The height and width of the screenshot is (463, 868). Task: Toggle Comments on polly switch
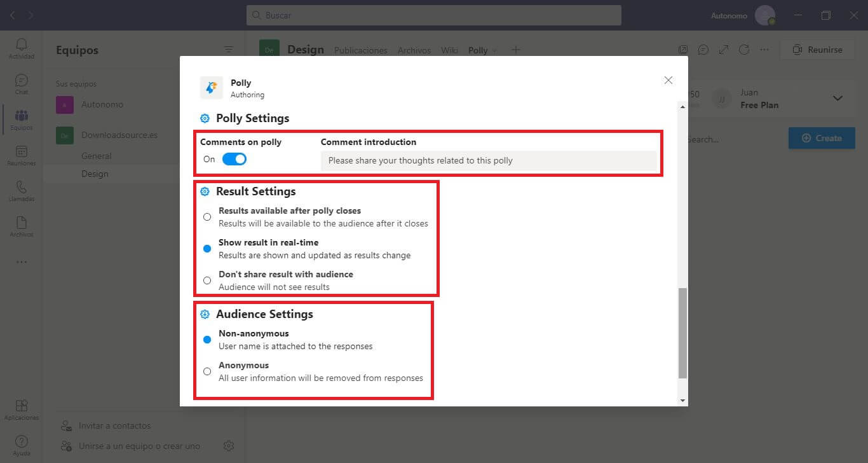tap(234, 159)
